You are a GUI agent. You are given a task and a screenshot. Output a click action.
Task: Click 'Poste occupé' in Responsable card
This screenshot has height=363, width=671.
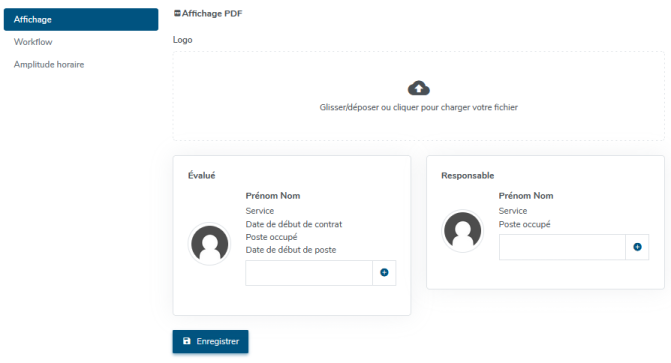coord(524,224)
